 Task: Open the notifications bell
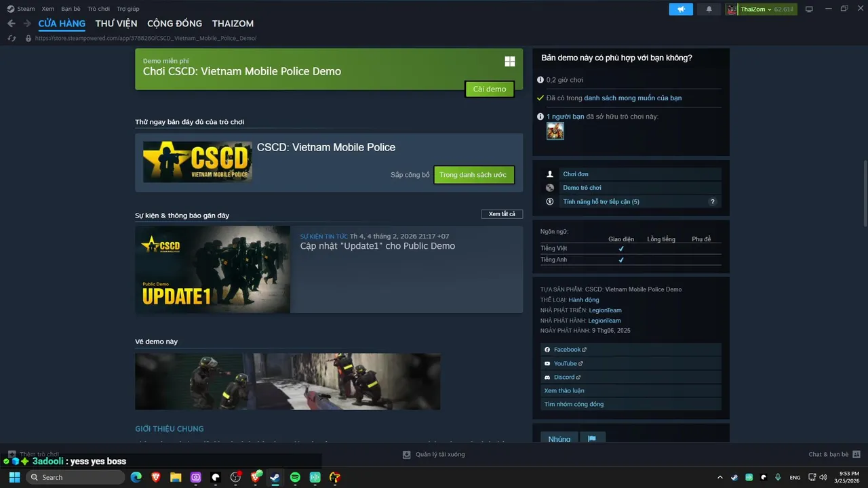pos(709,9)
